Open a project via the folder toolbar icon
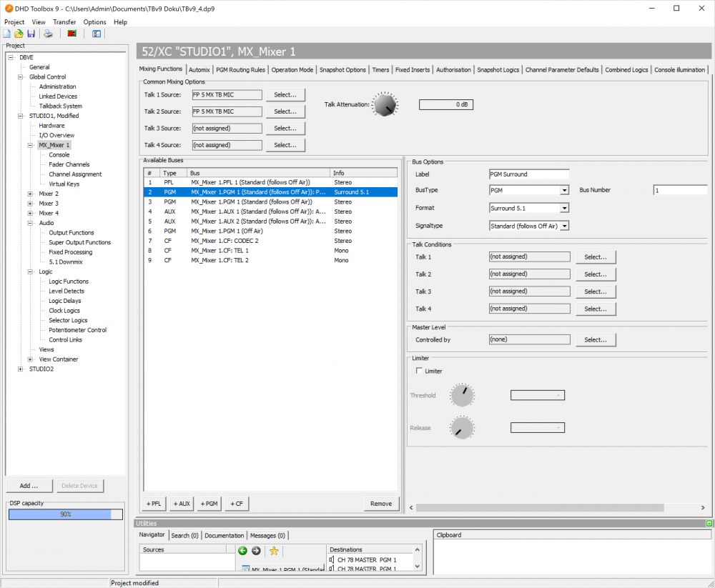This screenshot has width=715, height=588. coord(19,34)
